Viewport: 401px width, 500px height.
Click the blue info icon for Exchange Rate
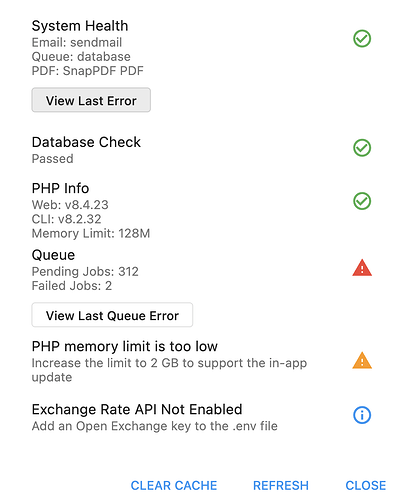click(362, 415)
